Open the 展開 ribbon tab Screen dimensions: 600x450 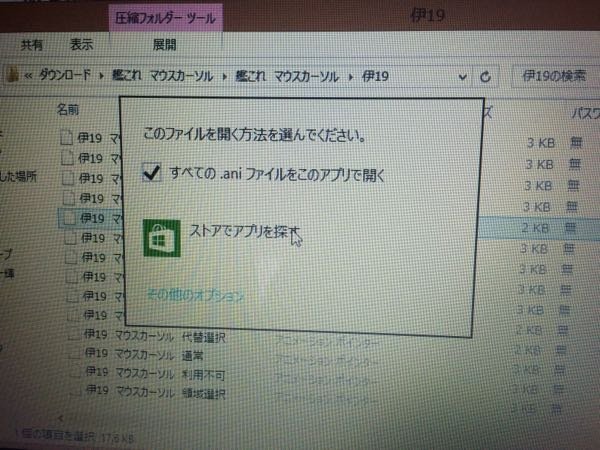[x=164, y=45]
